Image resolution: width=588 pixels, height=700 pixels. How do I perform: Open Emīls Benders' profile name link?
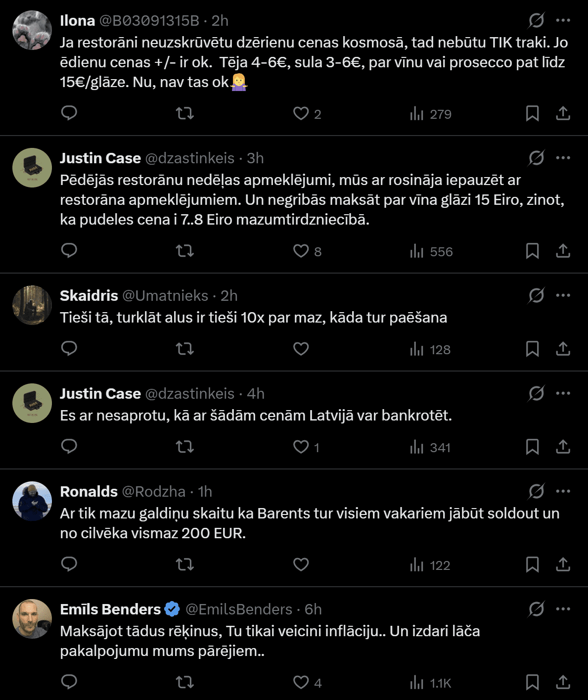click(x=110, y=609)
